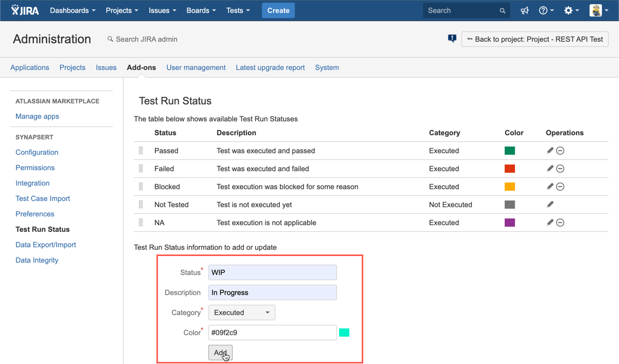Expand the help question mark menu
The height and width of the screenshot is (364, 619).
546,10
